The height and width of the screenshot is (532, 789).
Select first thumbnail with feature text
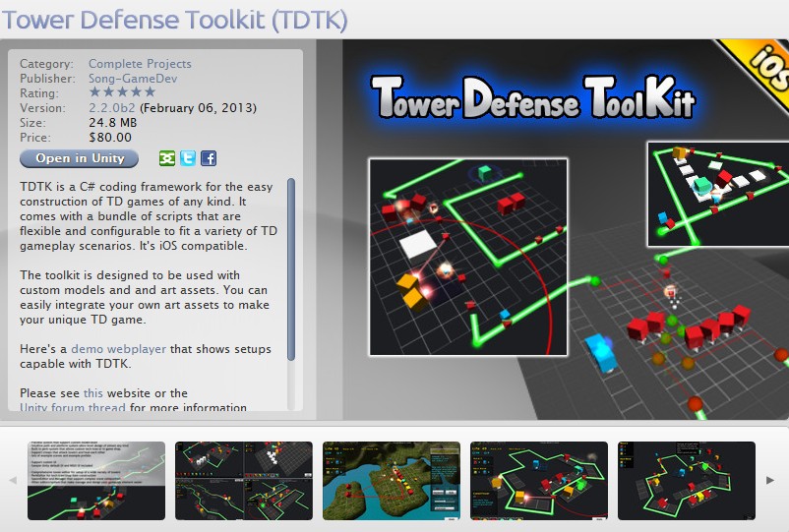tap(96, 481)
